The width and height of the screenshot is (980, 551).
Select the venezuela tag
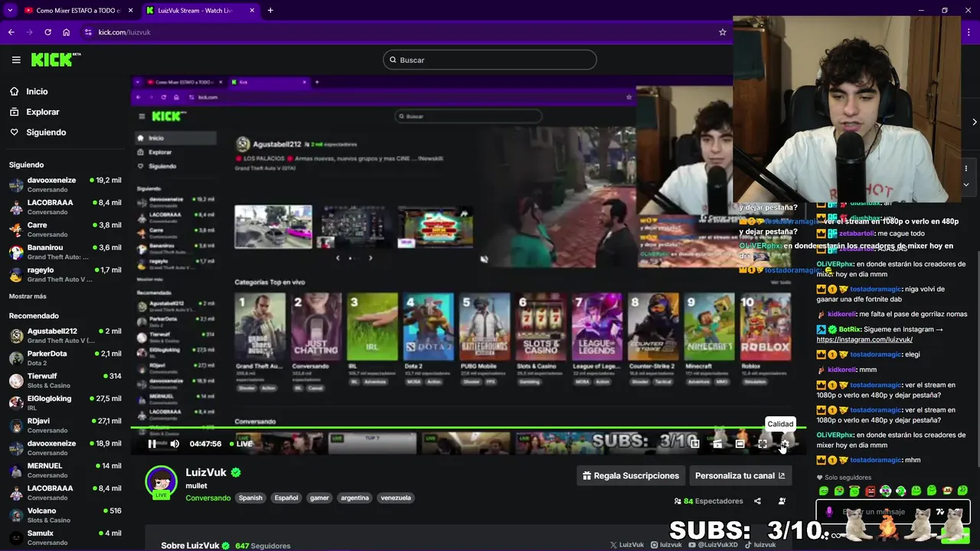click(x=396, y=497)
